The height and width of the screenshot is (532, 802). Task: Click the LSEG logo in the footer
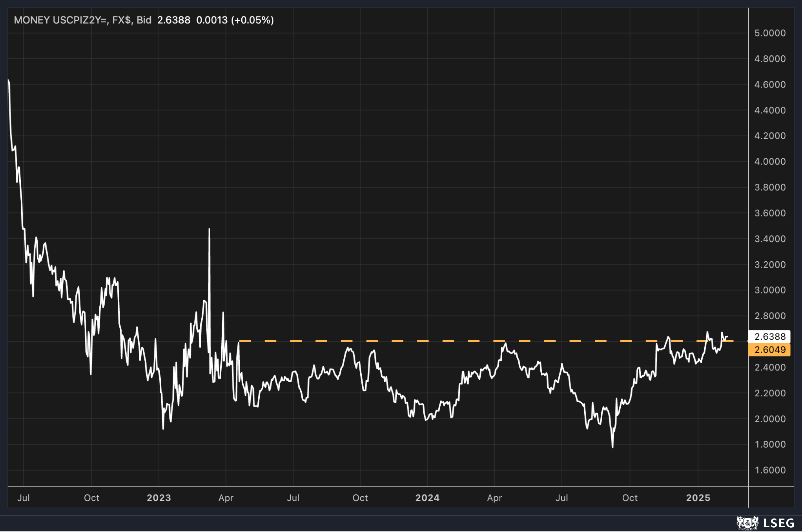coord(765,523)
